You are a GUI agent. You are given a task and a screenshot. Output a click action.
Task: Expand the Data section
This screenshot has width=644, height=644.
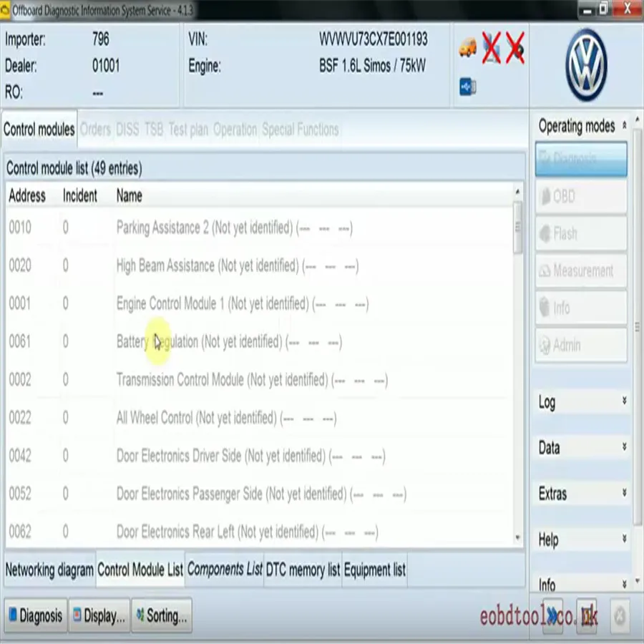[x=624, y=447]
